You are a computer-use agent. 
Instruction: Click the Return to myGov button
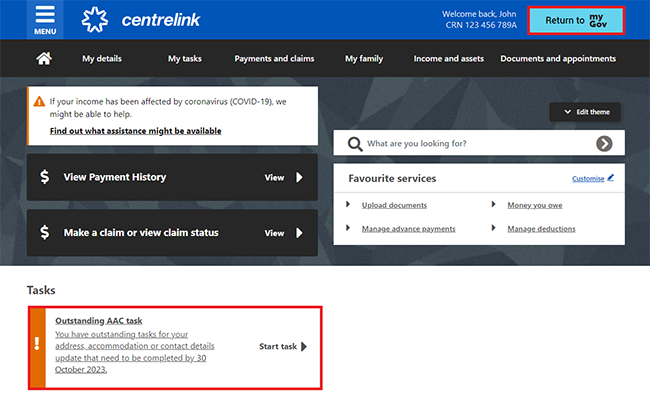576,20
